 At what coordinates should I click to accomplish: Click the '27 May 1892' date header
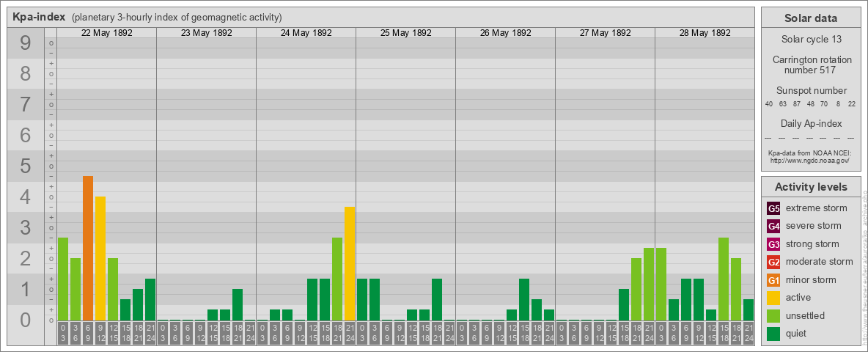(x=605, y=33)
